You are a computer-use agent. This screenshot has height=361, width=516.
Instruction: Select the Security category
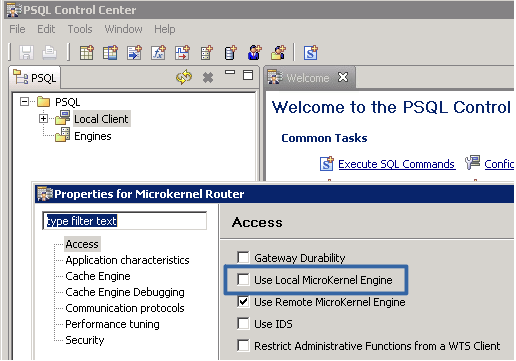(x=85, y=340)
